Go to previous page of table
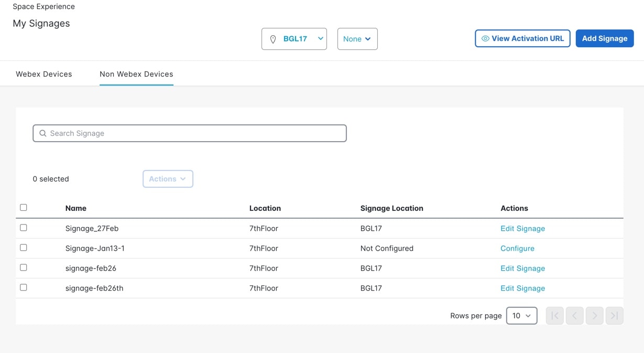 [575, 316]
